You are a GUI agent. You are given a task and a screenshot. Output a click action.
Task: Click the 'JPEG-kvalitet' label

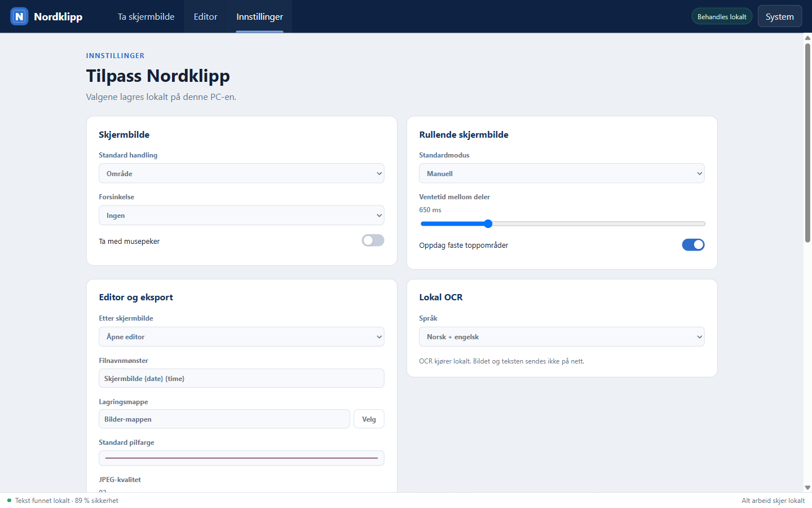120,480
